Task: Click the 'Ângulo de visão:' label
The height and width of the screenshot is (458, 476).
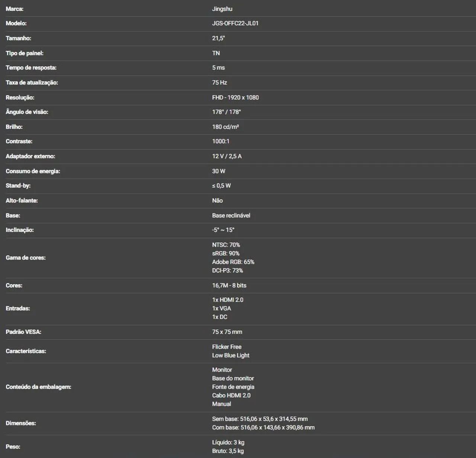Action: [x=27, y=112]
